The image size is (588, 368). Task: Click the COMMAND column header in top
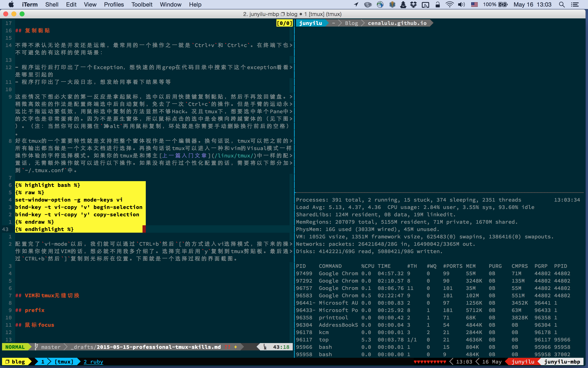pos(330,266)
